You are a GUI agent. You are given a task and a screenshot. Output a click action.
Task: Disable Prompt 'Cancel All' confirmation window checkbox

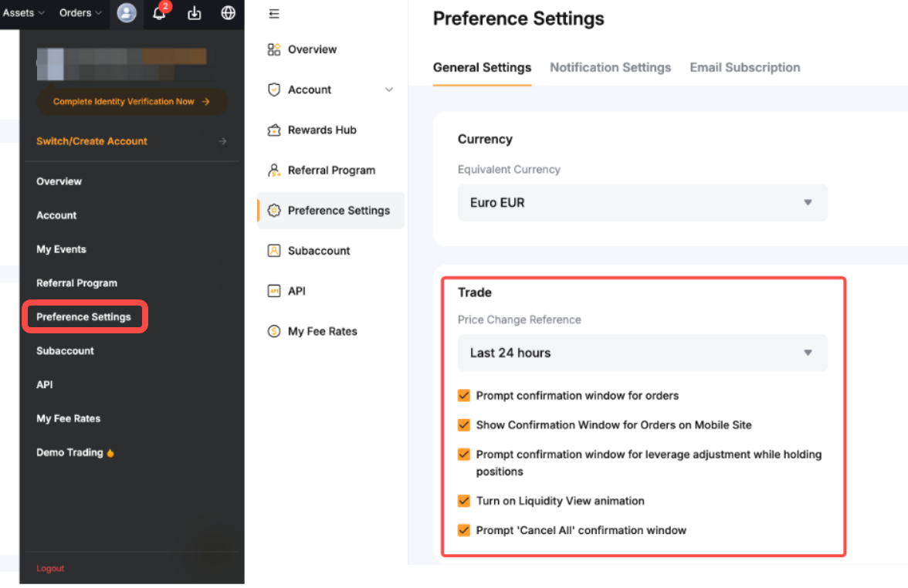pos(464,530)
